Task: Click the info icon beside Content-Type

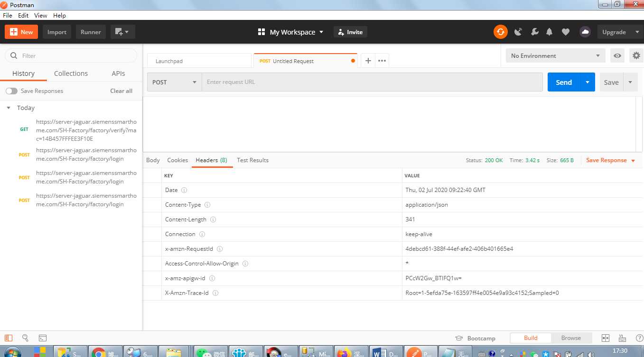Action: point(207,205)
